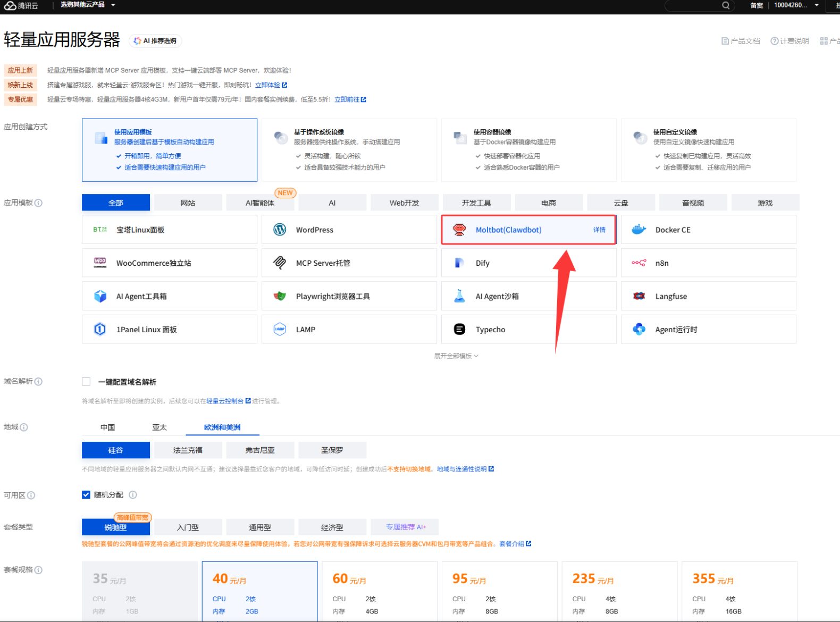The image size is (840, 622).
Task: Choose the 60元/月 package card
Action: (380, 591)
